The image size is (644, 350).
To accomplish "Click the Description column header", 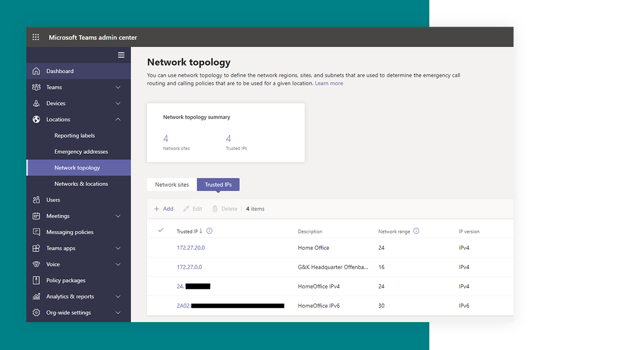I will (x=310, y=232).
